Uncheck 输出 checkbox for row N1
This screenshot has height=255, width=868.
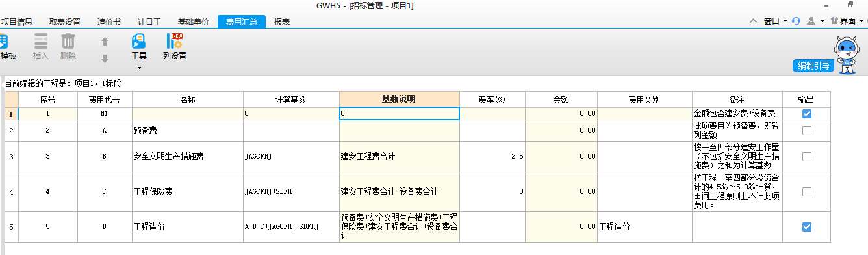[806, 113]
